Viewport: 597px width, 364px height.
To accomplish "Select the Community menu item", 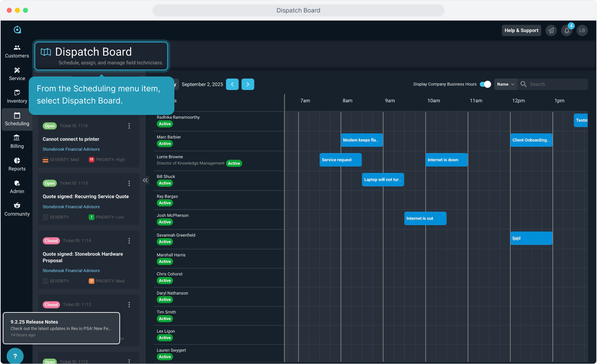I will click(x=17, y=209).
